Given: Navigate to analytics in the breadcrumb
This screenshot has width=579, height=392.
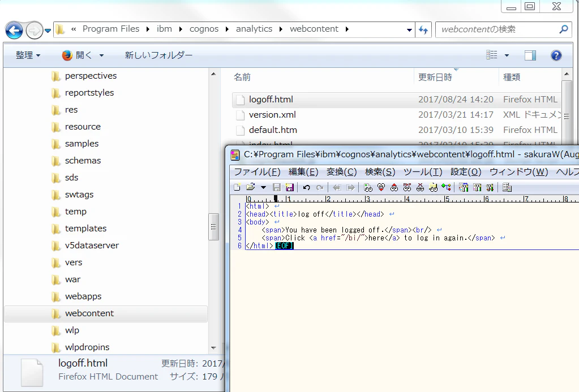Looking at the screenshot, I should coord(254,29).
